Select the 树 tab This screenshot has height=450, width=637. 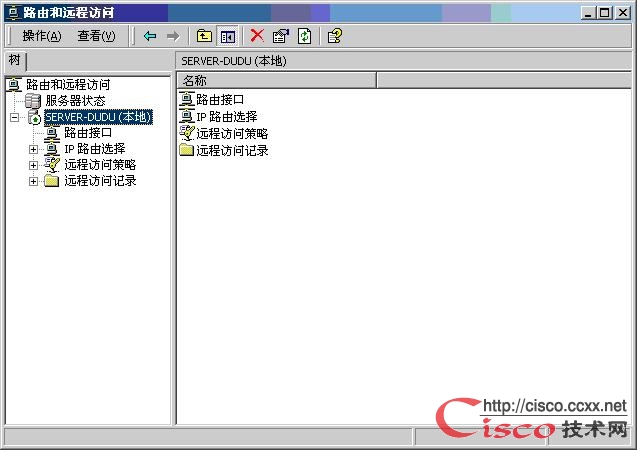[15, 61]
